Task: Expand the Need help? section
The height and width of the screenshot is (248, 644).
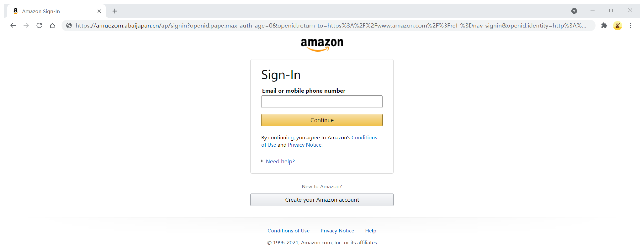Action: [x=280, y=161]
